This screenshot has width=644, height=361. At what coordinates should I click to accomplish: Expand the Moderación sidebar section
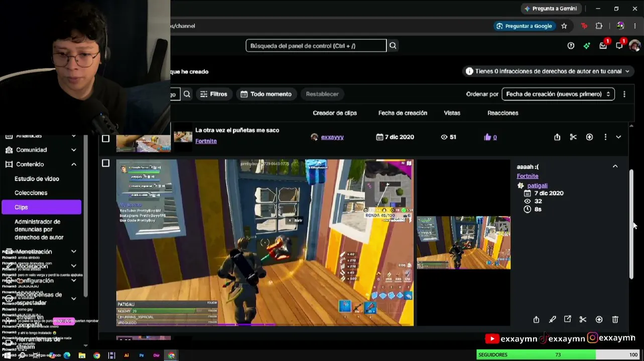tap(74, 266)
